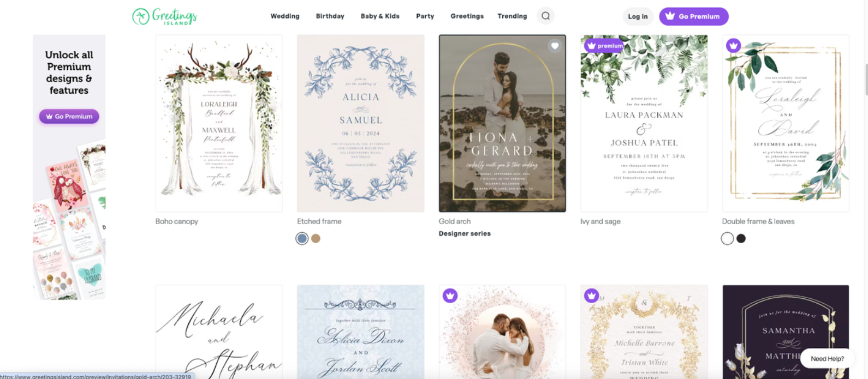Image resolution: width=868 pixels, height=379 pixels.
Task: Click the Log in button
Action: pyautogui.click(x=638, y=16)
